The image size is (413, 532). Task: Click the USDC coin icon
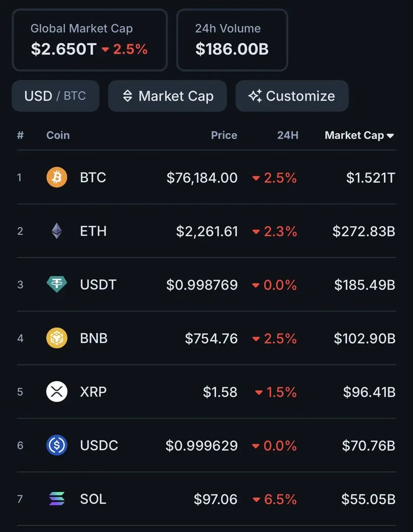point(57,445)
